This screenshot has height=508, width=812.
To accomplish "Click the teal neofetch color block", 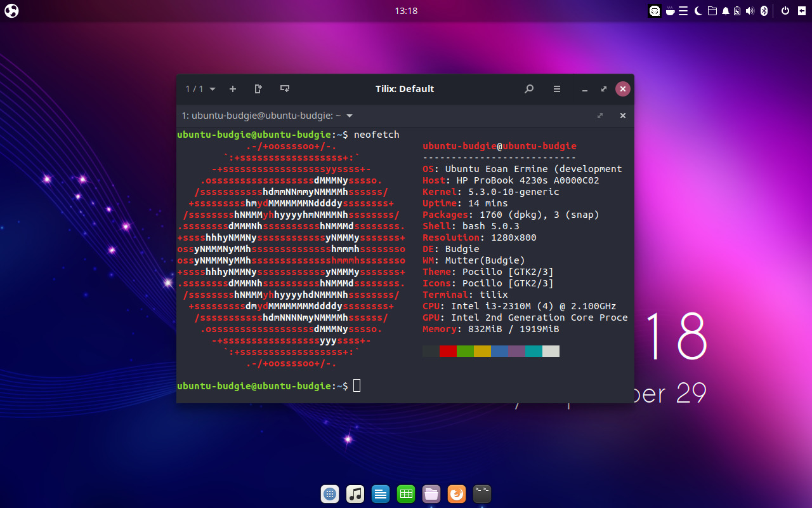I will point(534,351).
